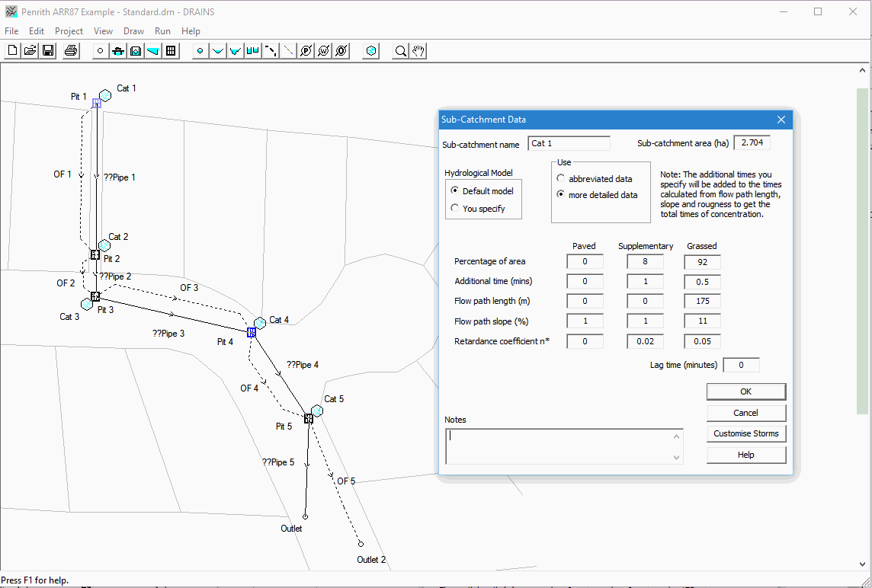Viewport: 872px width, 588px height.
Task: Open the Project menu
Action: pos(69,31)
